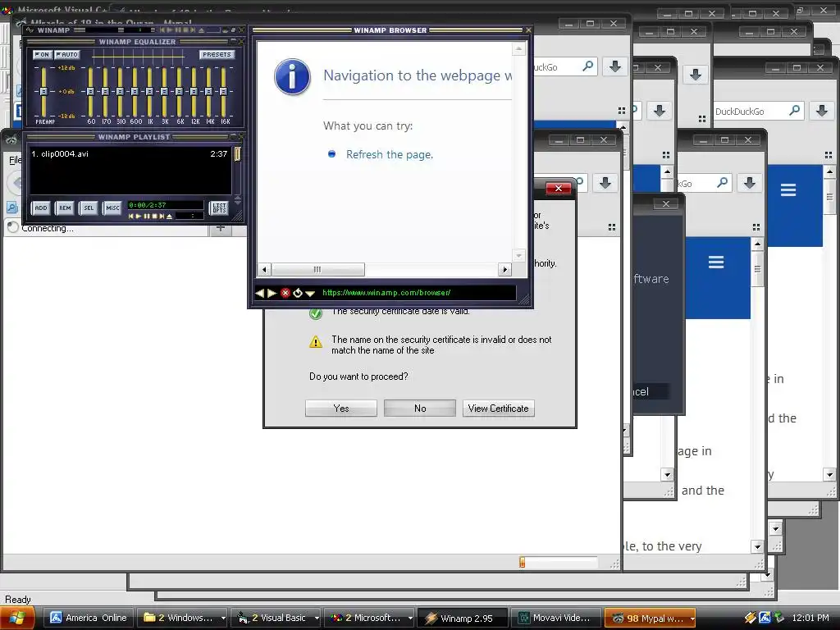The height and width of the screenshot is (630, 840).
Task: Expand the '2 Windows...' taskbar group
Action: click(x=181, y=618)
